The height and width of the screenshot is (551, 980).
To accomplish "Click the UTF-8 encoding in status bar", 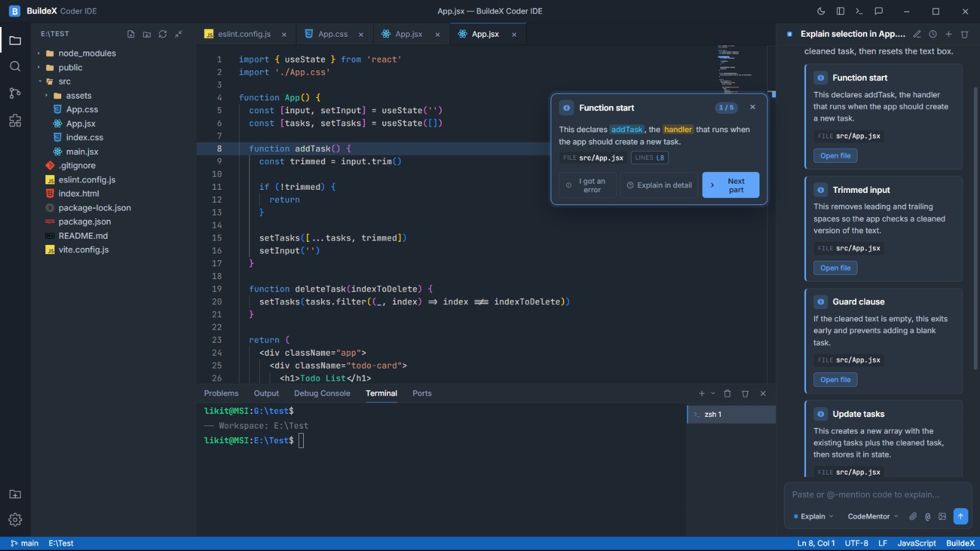I will click(857, 544).
